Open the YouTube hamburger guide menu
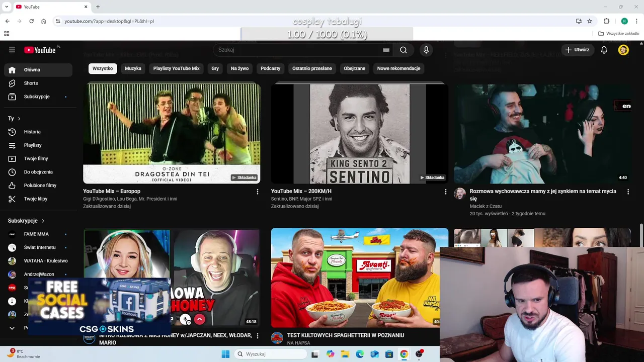The image size is (644, 362). point(12,50)
